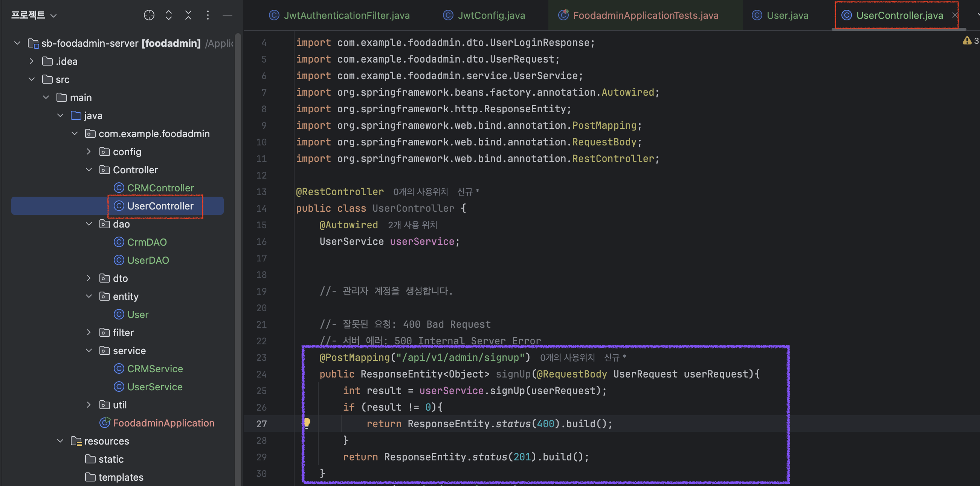980x486 pixels.
Task: Click the RestController import on line 11
Action: point(613,158)
